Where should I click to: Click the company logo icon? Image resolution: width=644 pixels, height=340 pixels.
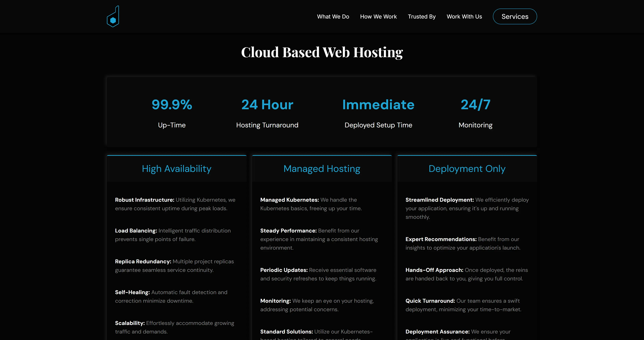[x=113, y=16]
